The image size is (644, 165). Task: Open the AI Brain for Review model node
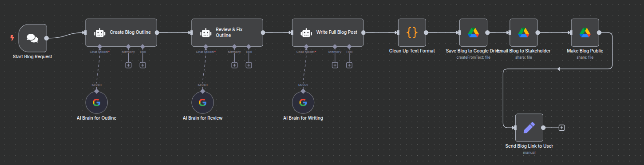[x=202, y=103]
